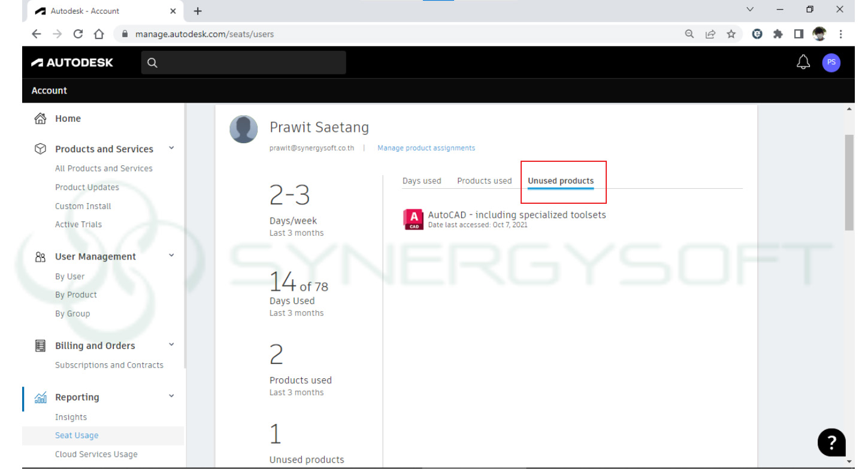Click the Autodesk logo in the header
The width and height of the screenshot is (868, 470).
coord(72,62)
